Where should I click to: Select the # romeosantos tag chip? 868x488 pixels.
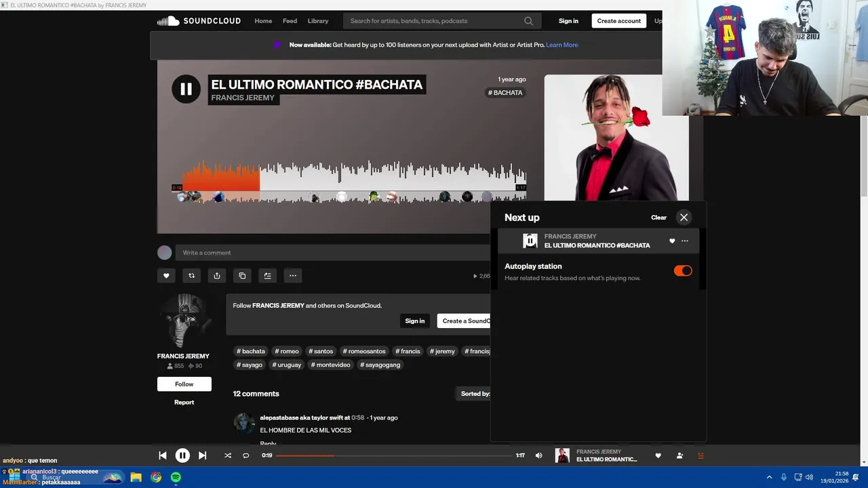[x=364, y=351]
